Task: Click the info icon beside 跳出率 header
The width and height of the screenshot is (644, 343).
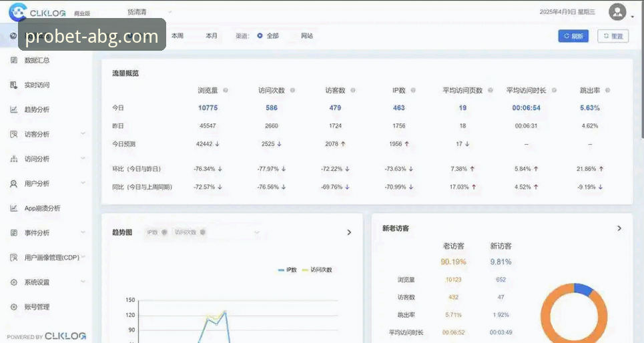Action: [607, 90]
